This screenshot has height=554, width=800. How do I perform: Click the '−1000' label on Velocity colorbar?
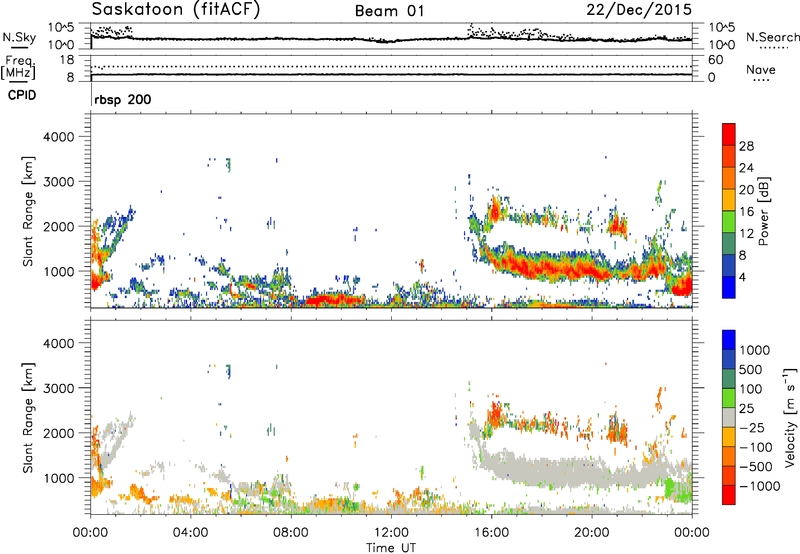[x=760, y=486]
